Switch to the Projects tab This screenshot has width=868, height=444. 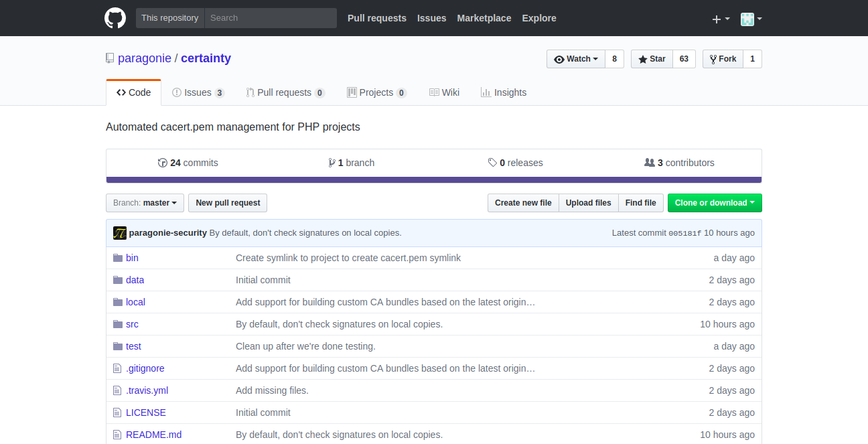pyautogui.click(x=377, y=92)
